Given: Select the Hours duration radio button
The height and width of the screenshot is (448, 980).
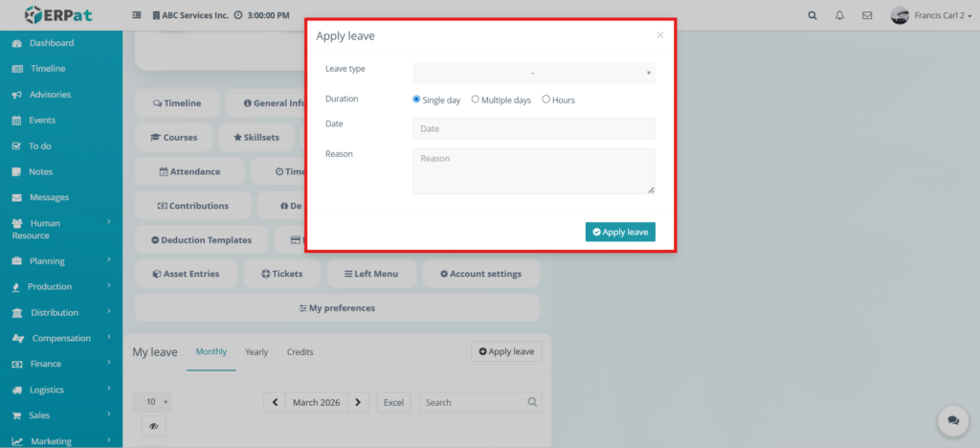Looking at the screenshot, I should point(546,99).
